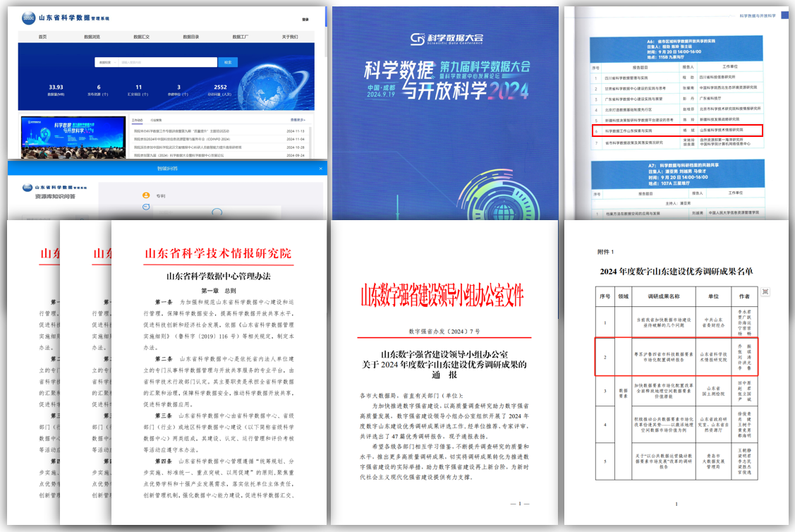Screen dimensions: 795x532
Task: Switch to the 行业聚焦 news tab
Action: click(x=156, y=120)
